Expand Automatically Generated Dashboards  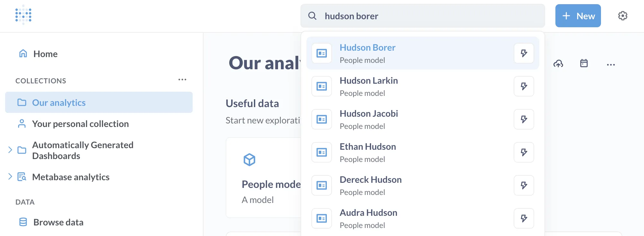[x=10, y=149]
